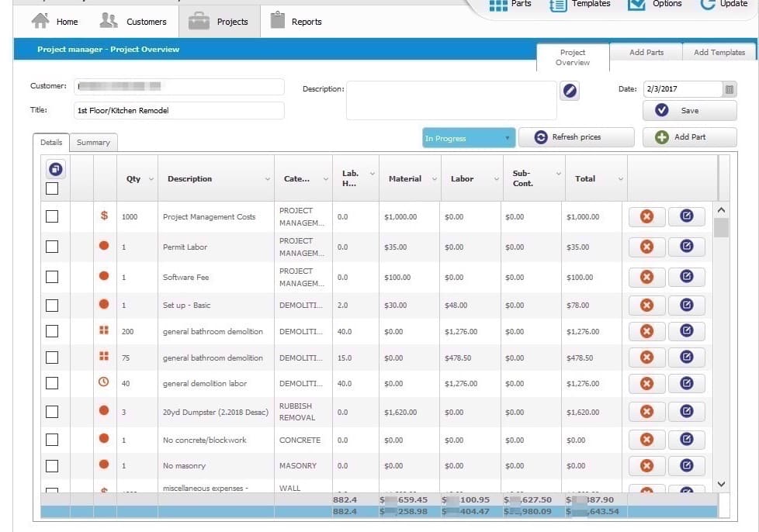The height and width of the screenshot is (532, 759).
Task: Click the table scrollbar thumb
Action: (x=721, y=228)
